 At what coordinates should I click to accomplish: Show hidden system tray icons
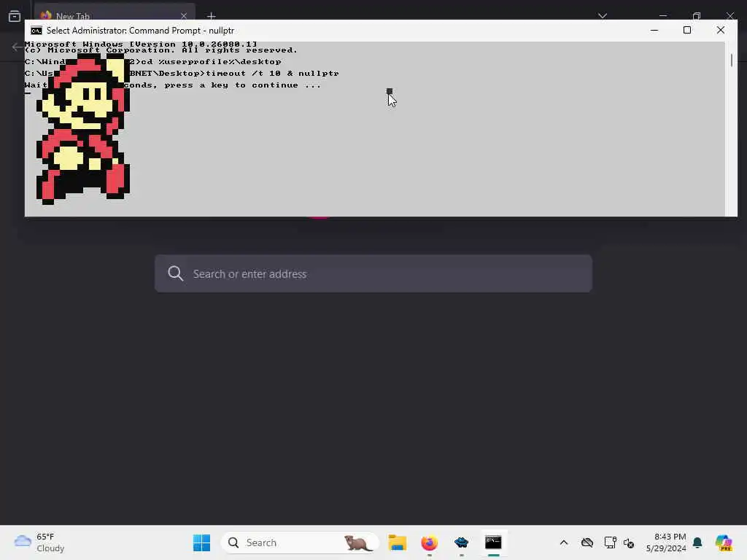(x=564, y=542)
